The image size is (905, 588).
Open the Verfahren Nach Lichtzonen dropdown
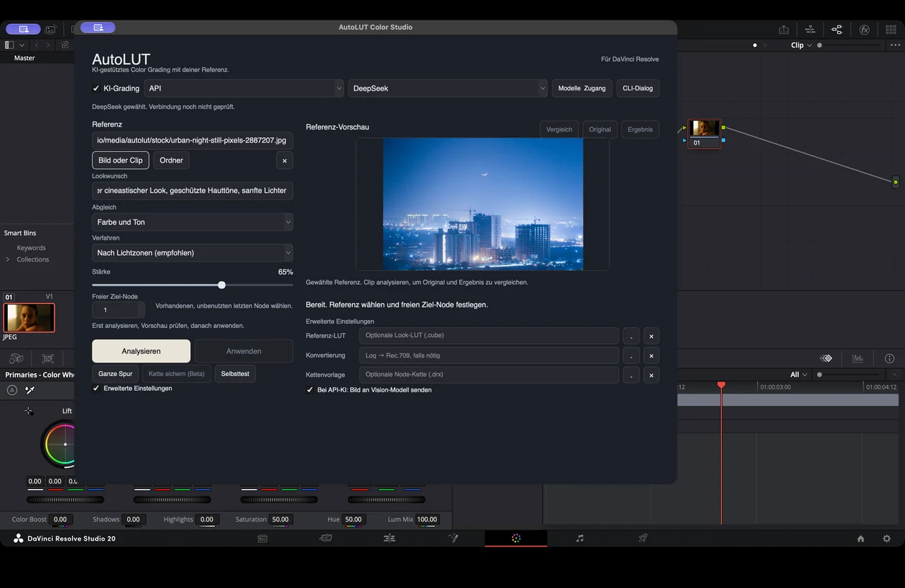pos(192,252)
